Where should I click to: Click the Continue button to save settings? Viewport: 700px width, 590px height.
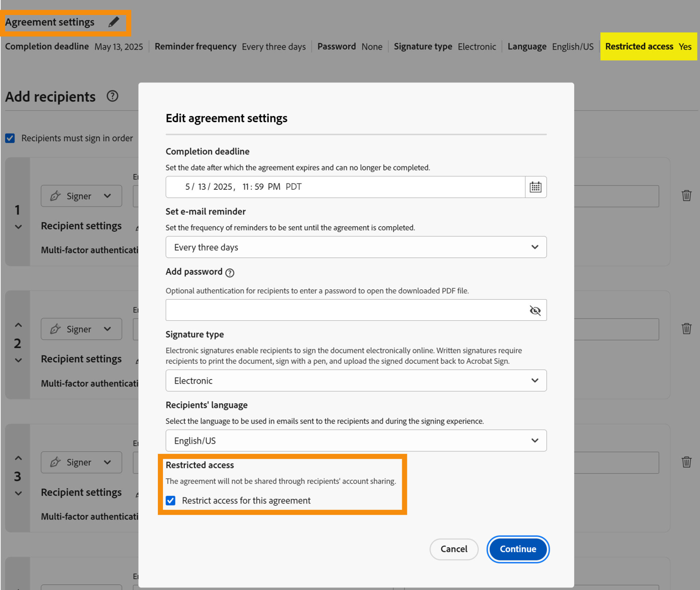click(x=518, y=549)
